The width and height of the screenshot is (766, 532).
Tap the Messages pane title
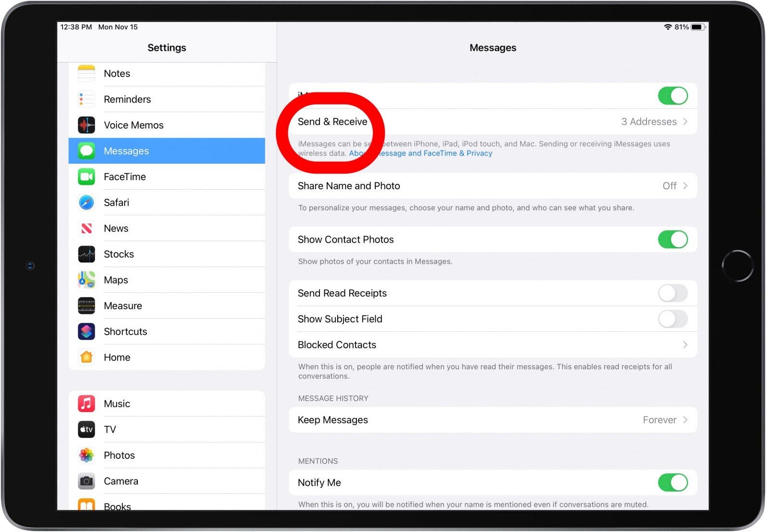[x=493, y=48]
